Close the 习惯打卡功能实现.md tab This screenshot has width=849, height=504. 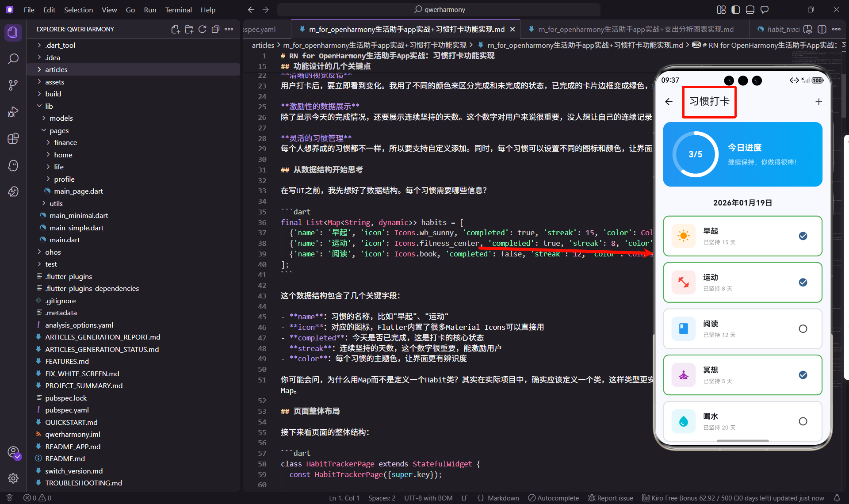coord(512,29)
